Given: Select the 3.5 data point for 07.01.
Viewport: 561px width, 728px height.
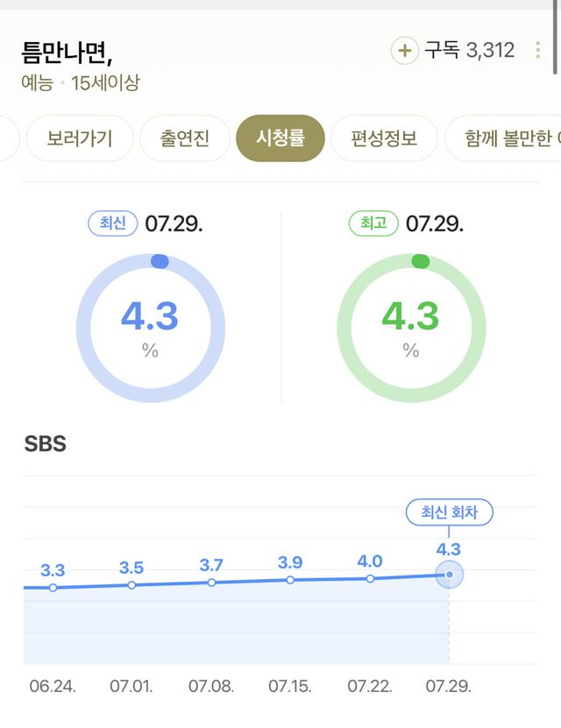Looking at the screenshot, I should tap(132, 584).
